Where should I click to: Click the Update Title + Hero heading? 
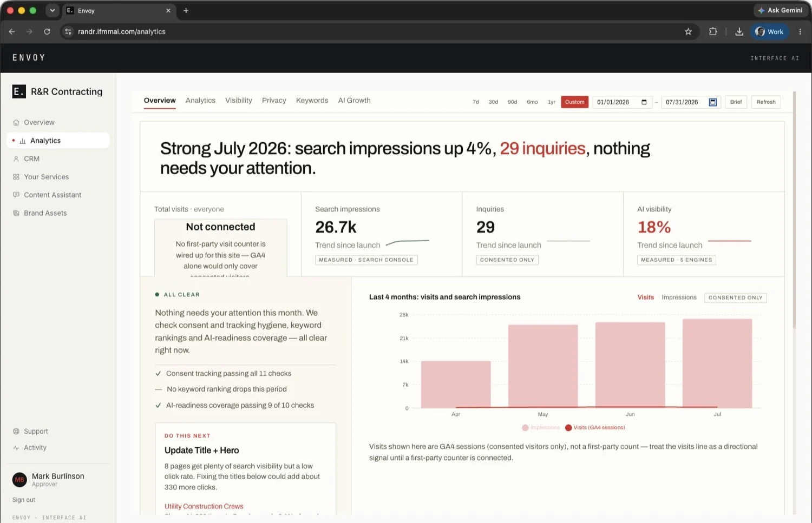point(201,451)
